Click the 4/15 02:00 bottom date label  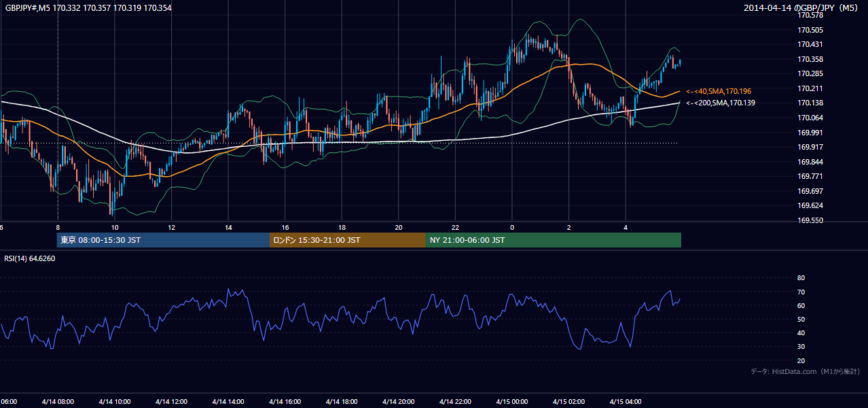[x=568, y=401]
